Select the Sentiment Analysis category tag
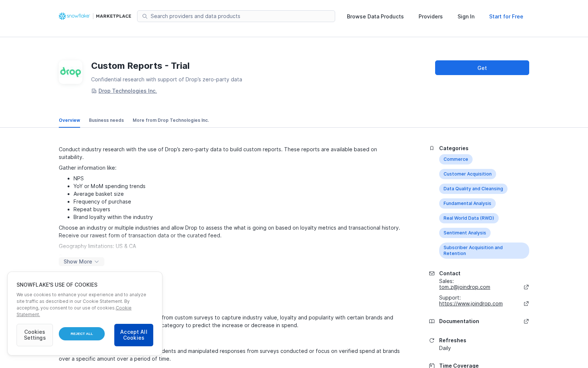588x368 pixels. (465, 233)
